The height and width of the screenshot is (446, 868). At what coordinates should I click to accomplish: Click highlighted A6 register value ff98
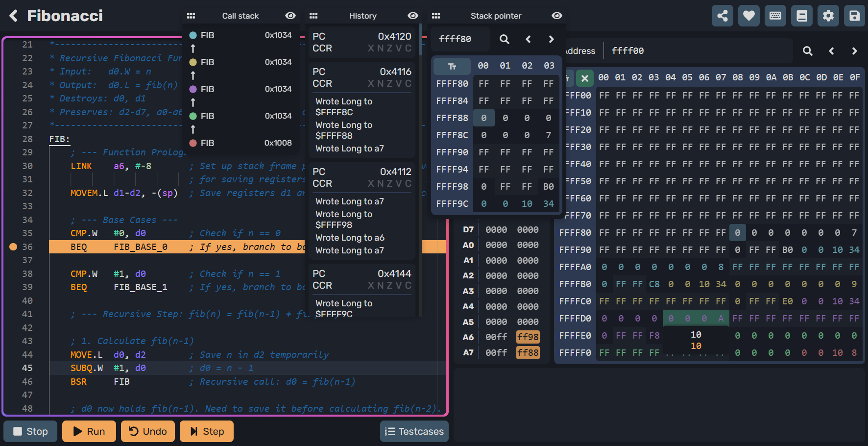(528, 337)
